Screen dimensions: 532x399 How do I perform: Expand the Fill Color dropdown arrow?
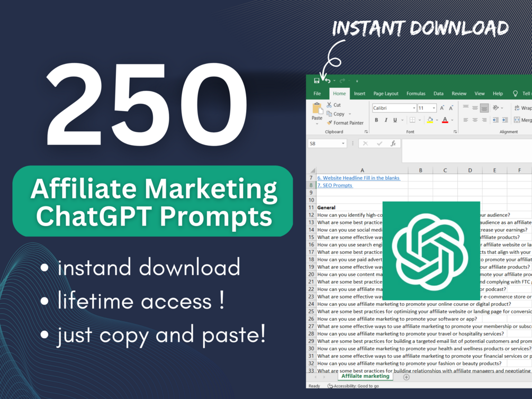click(437, 120)
